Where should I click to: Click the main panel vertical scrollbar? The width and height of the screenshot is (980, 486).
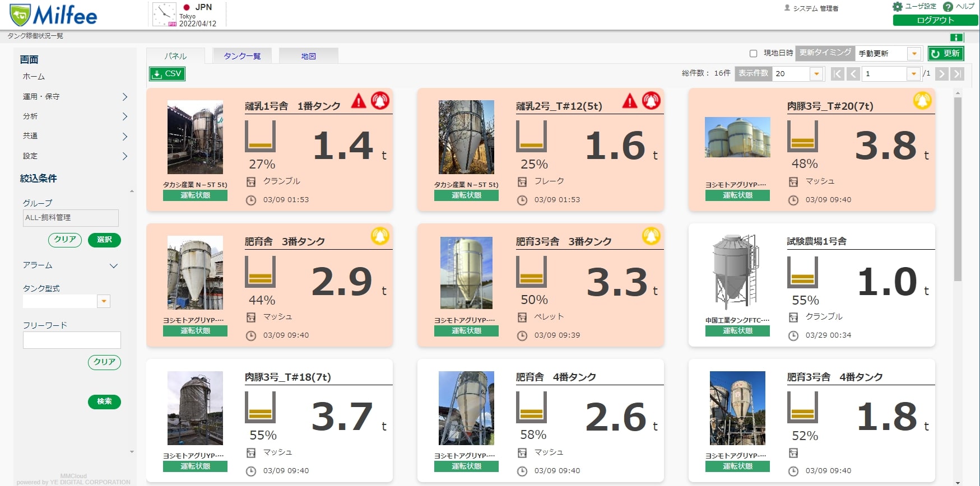pos(958,189)
